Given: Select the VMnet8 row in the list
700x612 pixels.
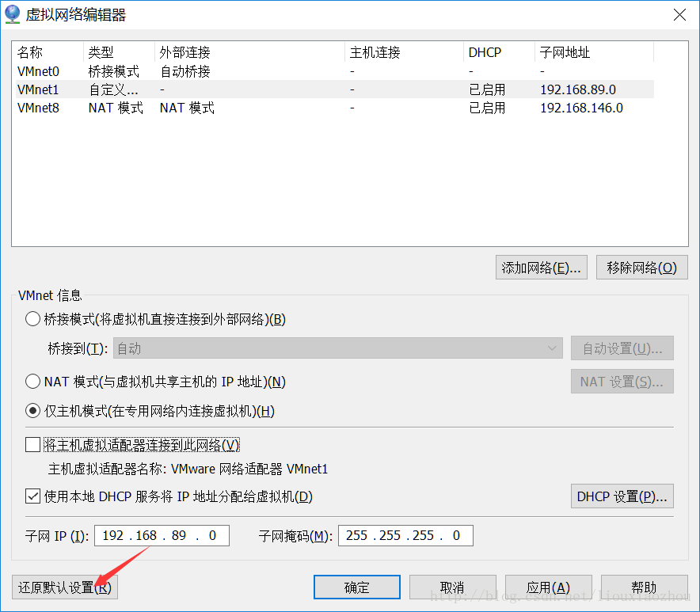Looking at the screenshot, I should point(335,108).
